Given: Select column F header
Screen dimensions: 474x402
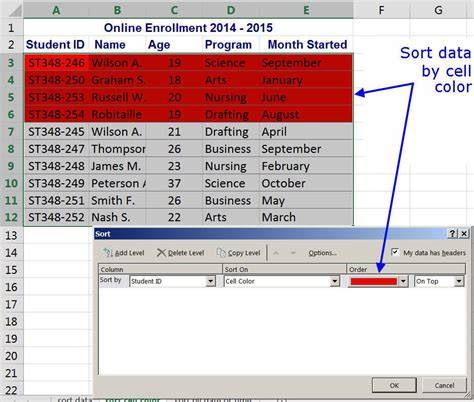Looking at the screenshot, I should click(381, 10).
